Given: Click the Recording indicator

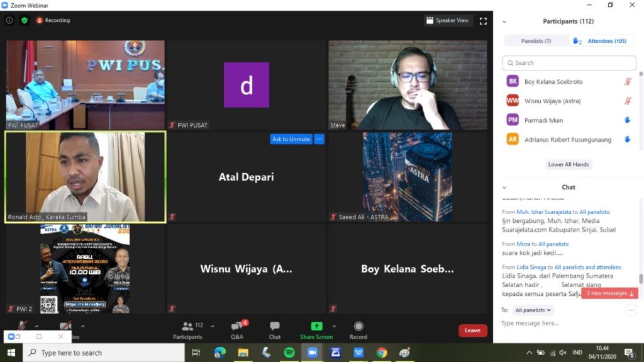Looking at the screenshot, I should click(53, 20).
